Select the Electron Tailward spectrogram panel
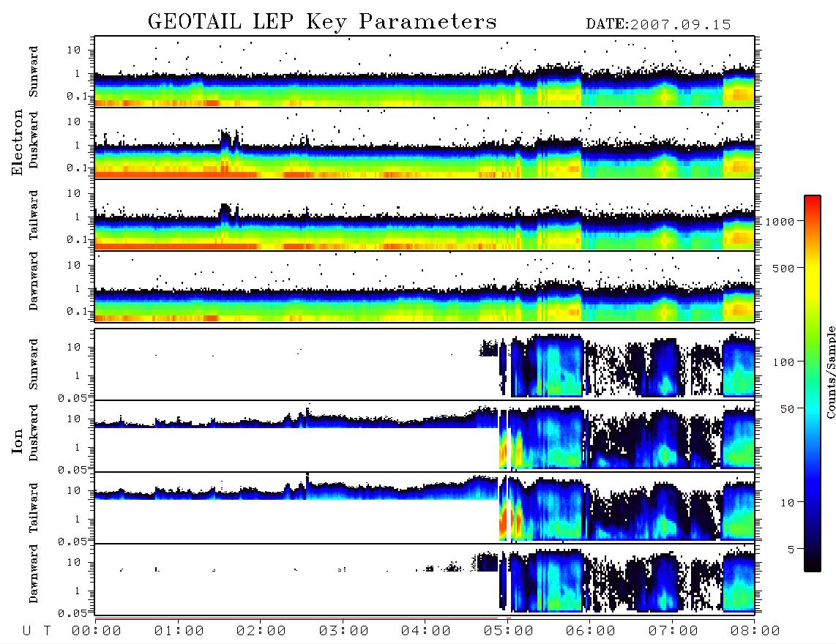This screenshot has width=836, height=644. coord(425,215)
